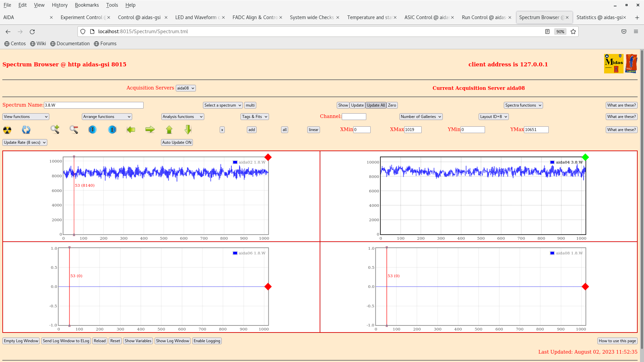Switch to the Run Control browser tab
Screen dimensions: 644x362
pyautogui.click(x=484, y=17)
